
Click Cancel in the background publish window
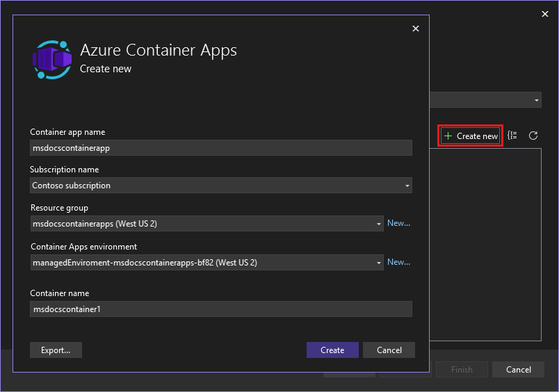(519, 370)
